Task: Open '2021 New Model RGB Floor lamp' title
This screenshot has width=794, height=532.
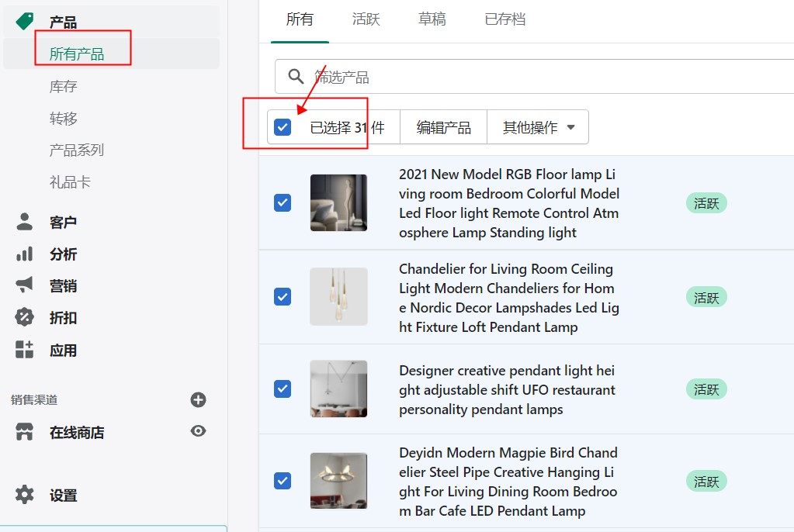Action: (509, 203)
